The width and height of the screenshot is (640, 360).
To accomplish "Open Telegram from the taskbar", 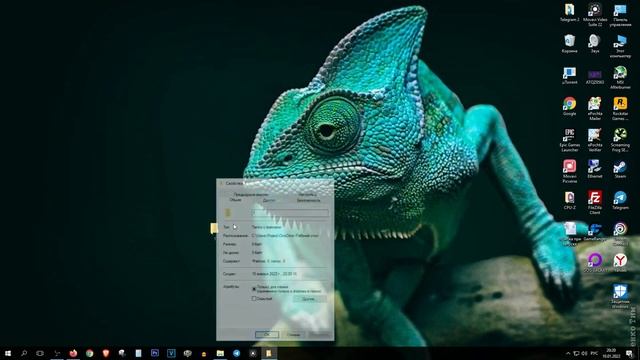I will [x=236, y=353].
